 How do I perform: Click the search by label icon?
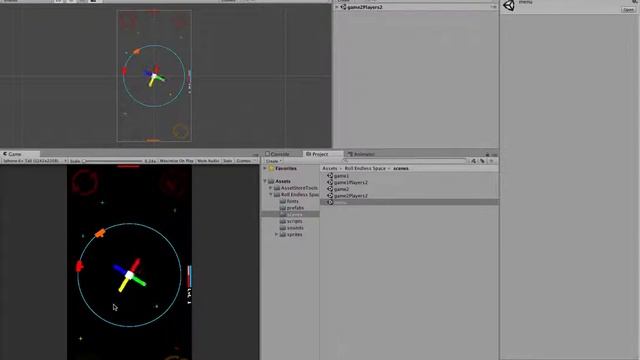(482, 161)
